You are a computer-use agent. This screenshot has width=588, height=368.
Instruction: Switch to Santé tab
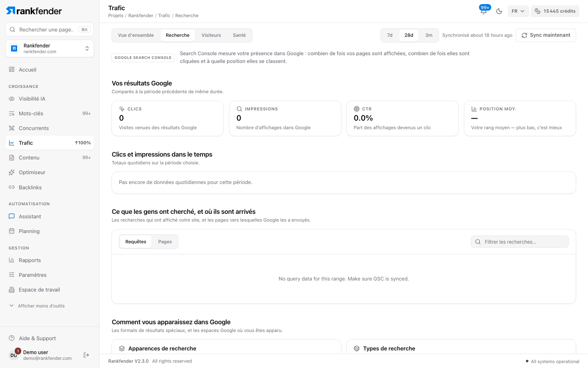coord(239,35)
